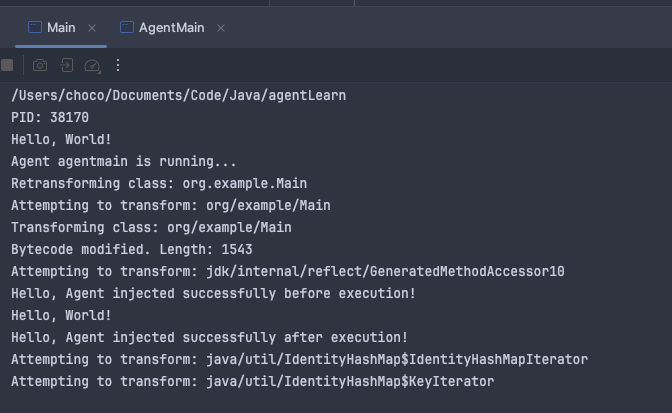Click the PID: 38170 output line
The width and height of the screenshot is (672, 413).
pyautogui.click(x=50, y=118)
